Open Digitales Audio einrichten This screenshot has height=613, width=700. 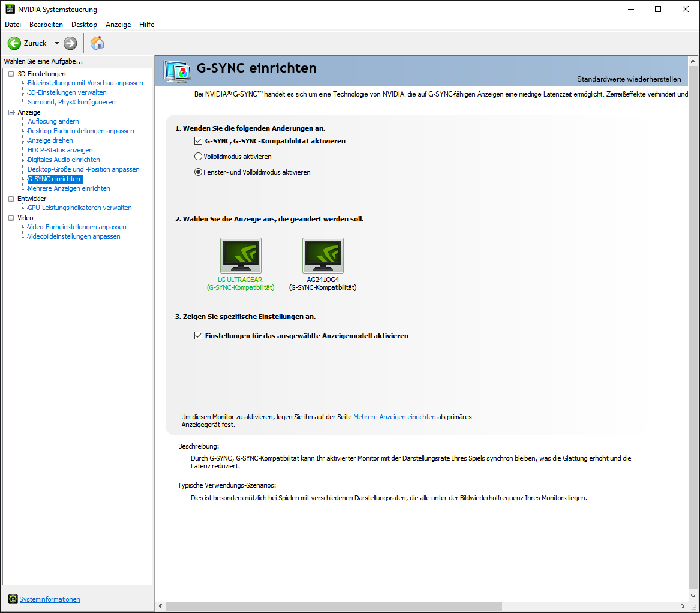tap(64, 160)
